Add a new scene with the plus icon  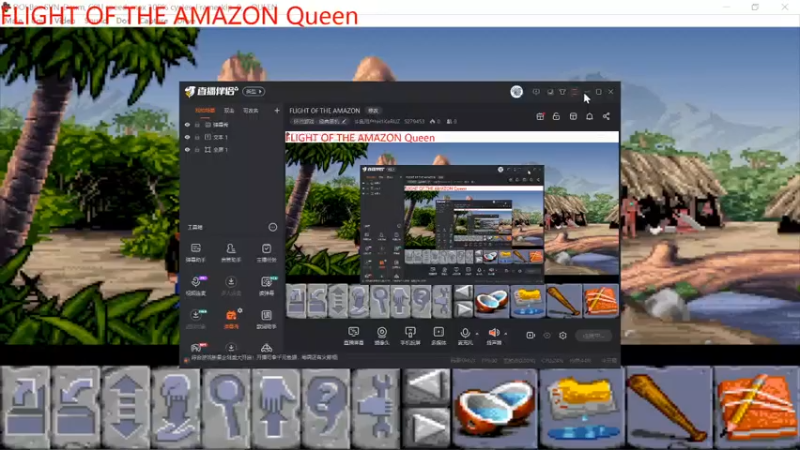coord(277,110)
